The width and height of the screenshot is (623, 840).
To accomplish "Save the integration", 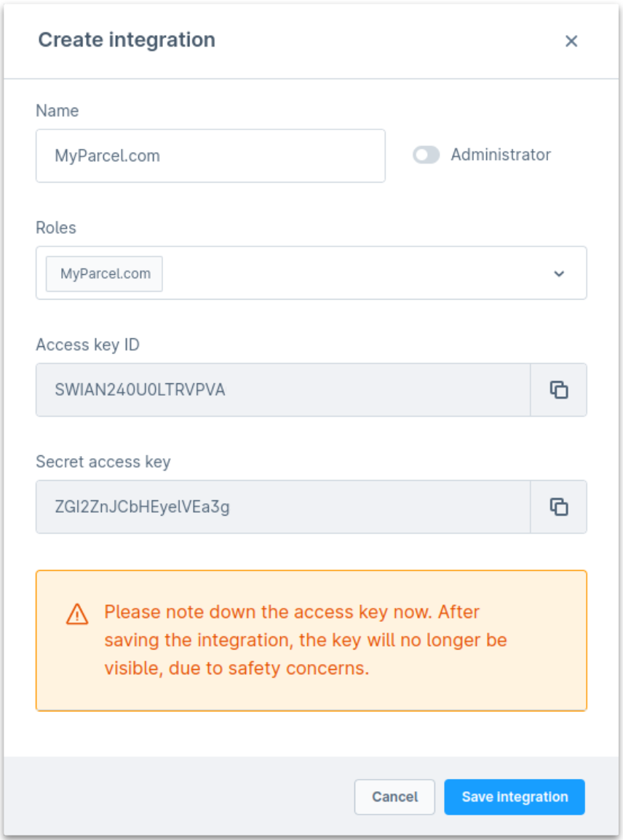I will point(514,796).
